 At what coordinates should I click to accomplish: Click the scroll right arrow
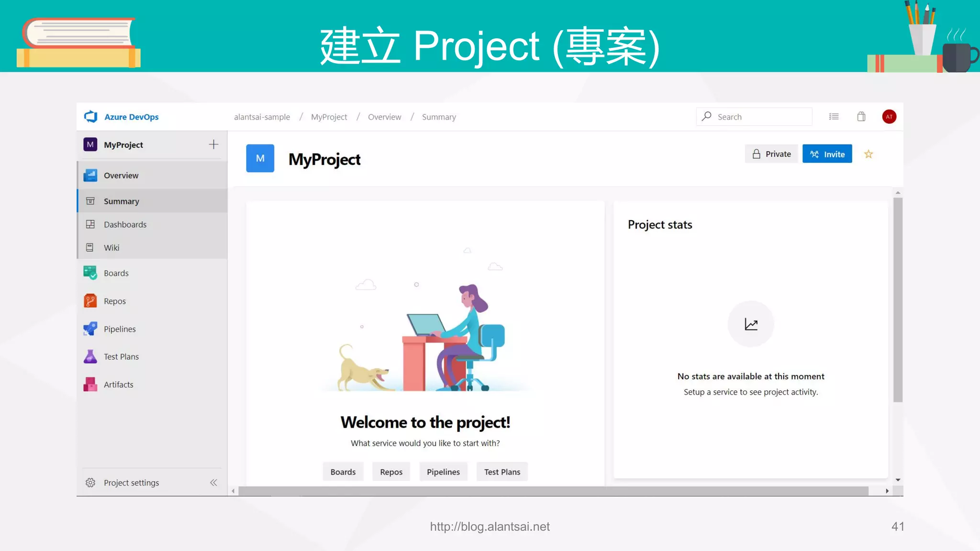click(887, 491)
